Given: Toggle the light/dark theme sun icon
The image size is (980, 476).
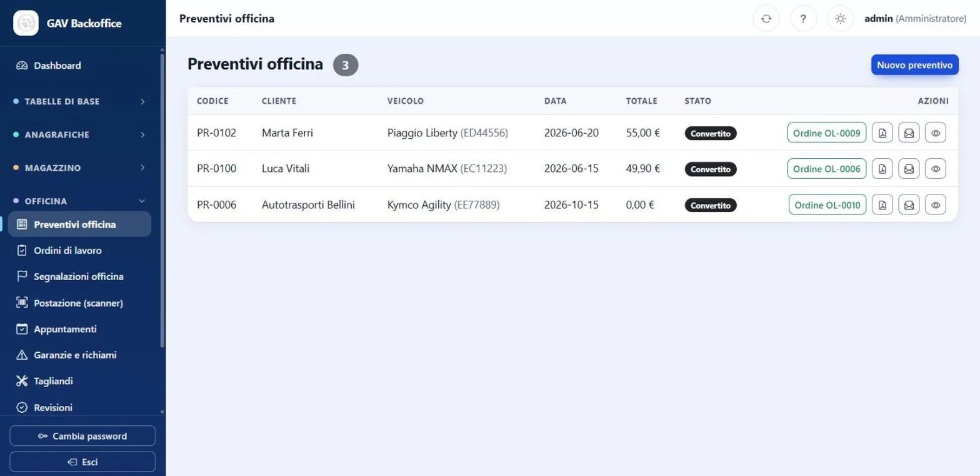Looking at the screenshot, I should click(x=841, y=19).
